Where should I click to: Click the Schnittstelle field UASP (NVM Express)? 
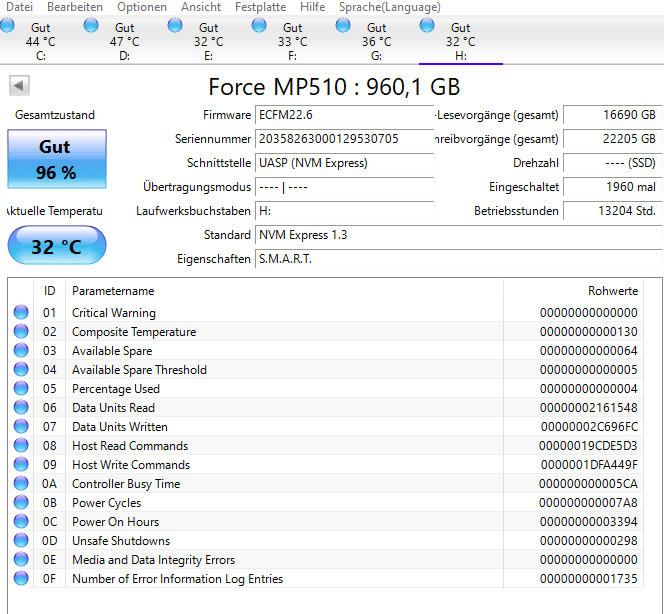pyautogui.click(x=344, y=163)
